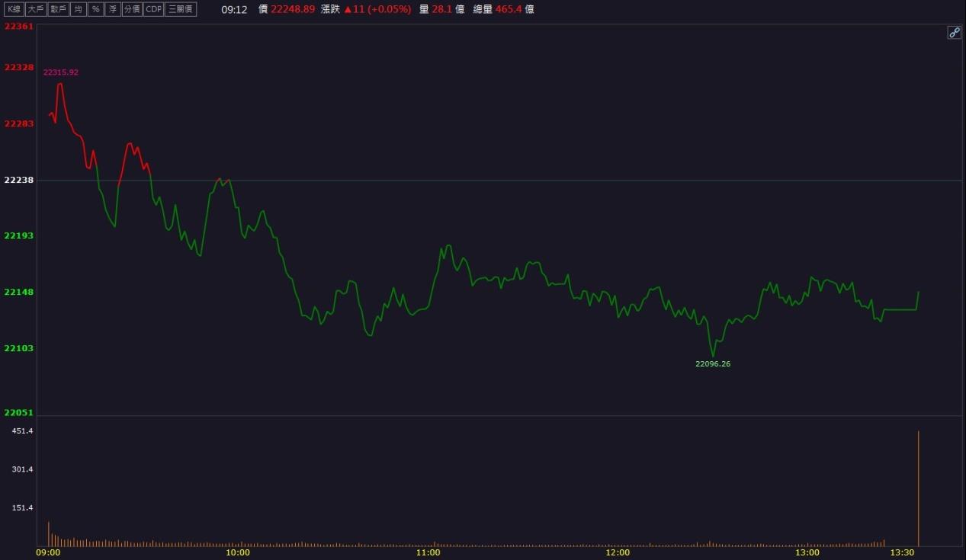This screenshot has height=560, width=966.
Task: Click the 09:12 time readout
Action: pos(234,10)
